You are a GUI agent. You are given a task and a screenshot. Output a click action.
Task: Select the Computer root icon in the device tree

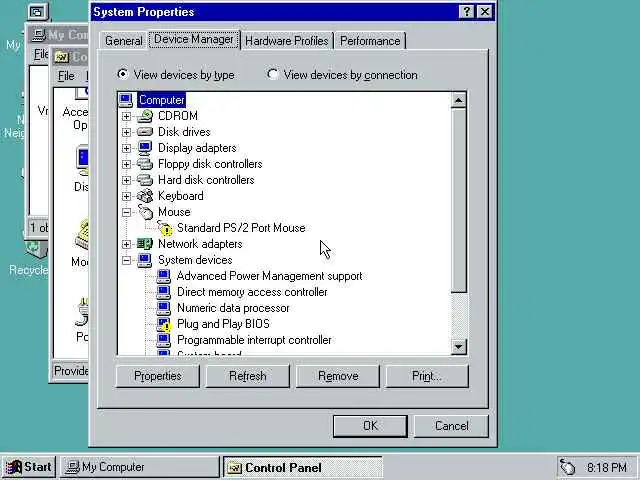[126, 100]
